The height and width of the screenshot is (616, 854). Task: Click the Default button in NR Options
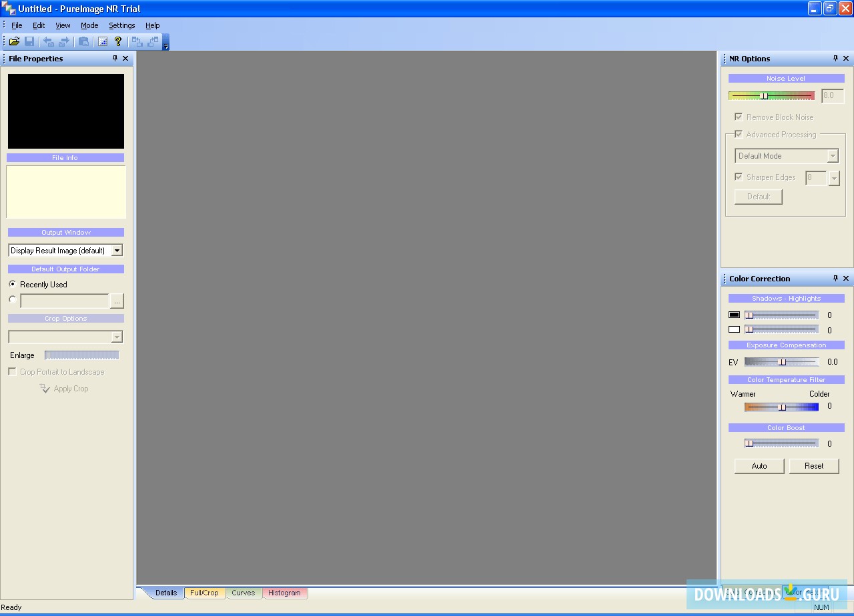[759, 197]
